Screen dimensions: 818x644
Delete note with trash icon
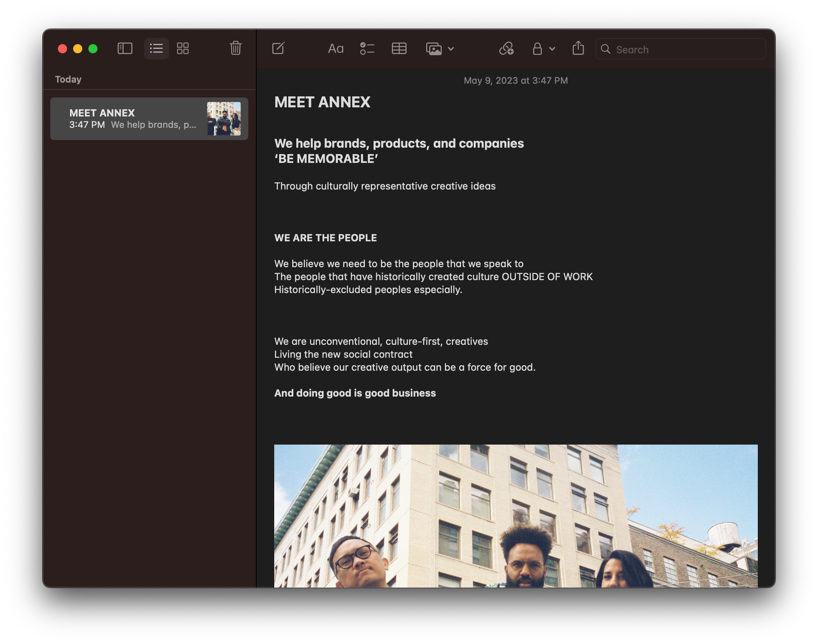235,48
